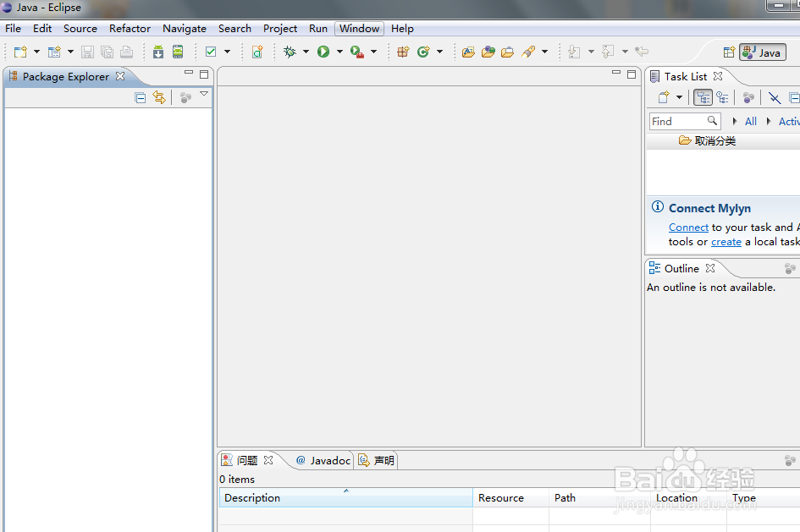Screen dimensions: 800x532
Task: Sort by the Description column header
Action: pyautogui.click(x=346, y=498)
